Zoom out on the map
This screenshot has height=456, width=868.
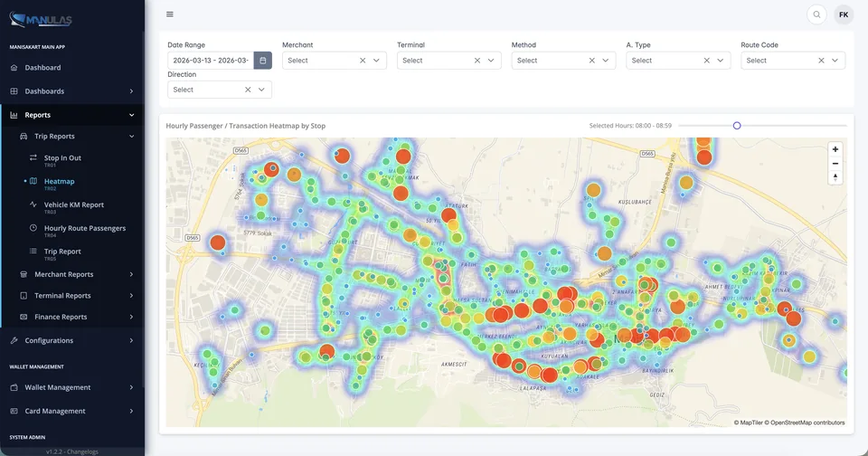[x=835, y=164]
